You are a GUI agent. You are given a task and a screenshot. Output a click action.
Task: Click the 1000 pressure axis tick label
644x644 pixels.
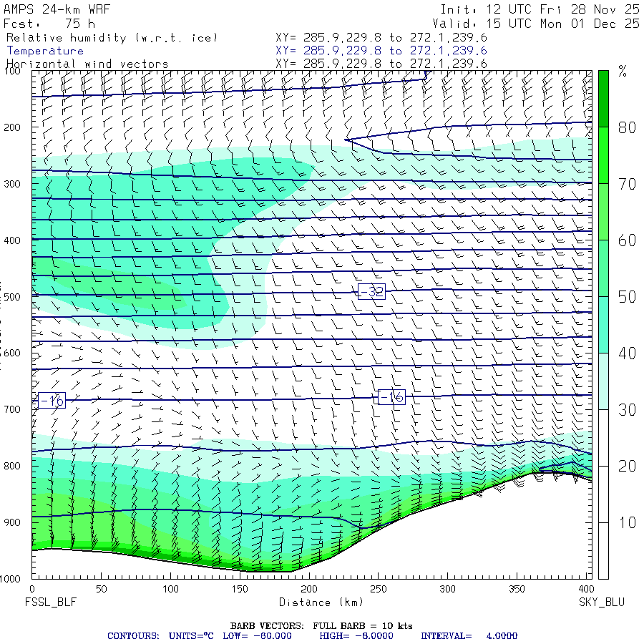[10, 579]
